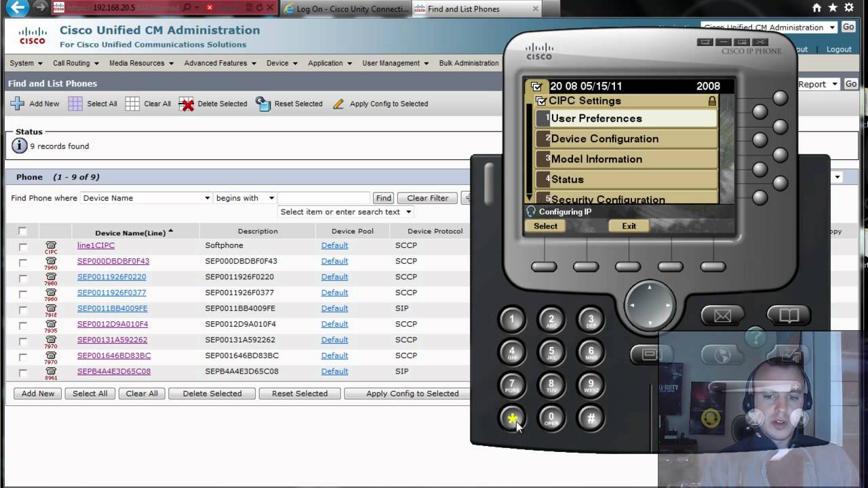Viewport: 868px width, 488px height.
Task: Tick the checkbox for SEP000DBDBF0F43 row
Action: [x=23, y=262]
